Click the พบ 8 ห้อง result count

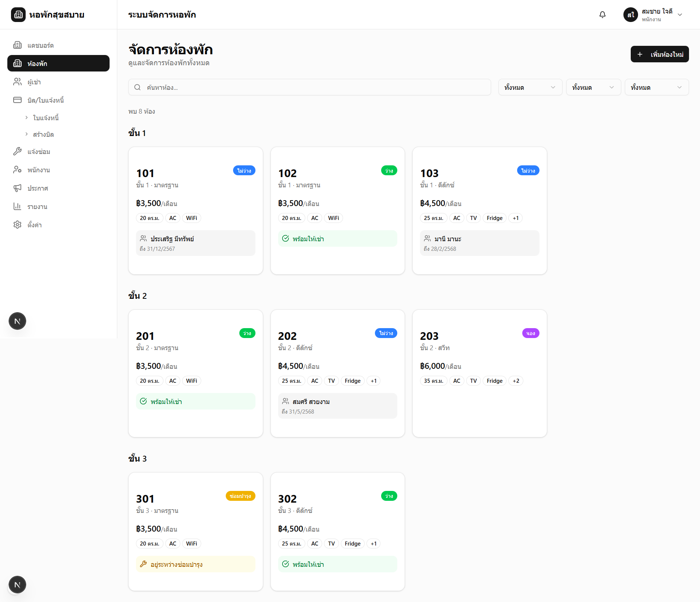point(141,111)
